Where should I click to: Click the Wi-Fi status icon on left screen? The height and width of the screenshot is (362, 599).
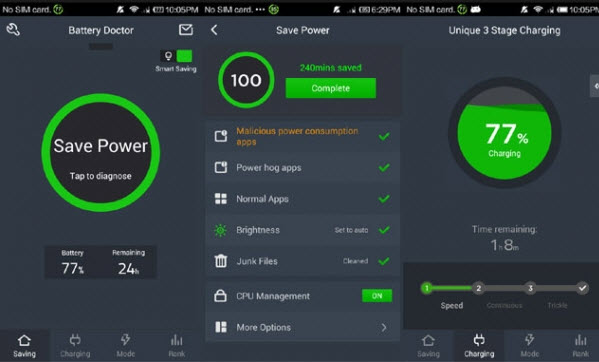tap(134, 9)
